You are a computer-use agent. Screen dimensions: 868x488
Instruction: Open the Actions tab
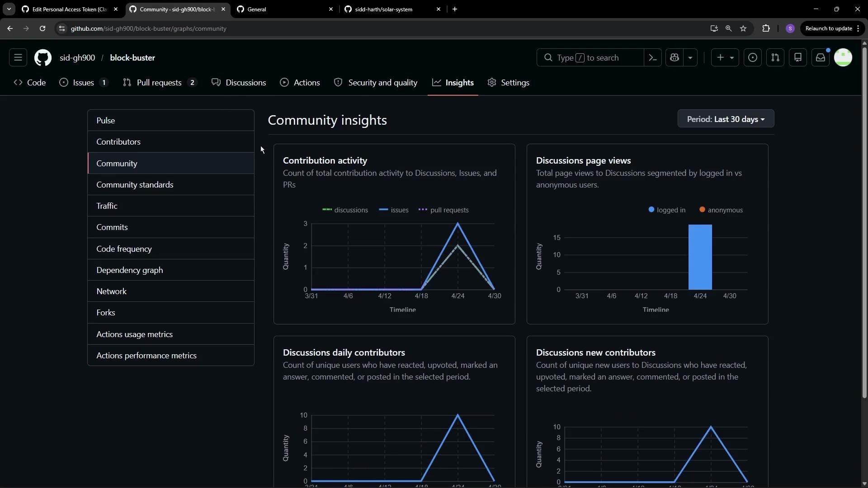tap(300, 83)
